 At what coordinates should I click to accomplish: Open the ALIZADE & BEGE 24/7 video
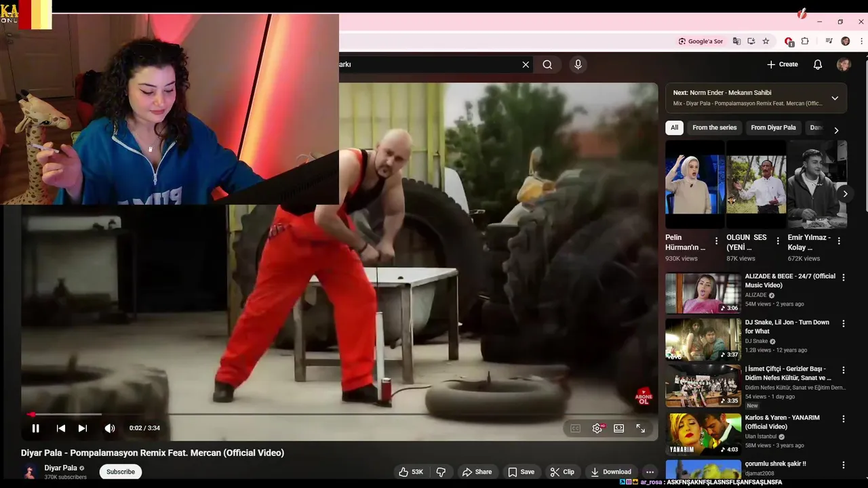[703, 293]
